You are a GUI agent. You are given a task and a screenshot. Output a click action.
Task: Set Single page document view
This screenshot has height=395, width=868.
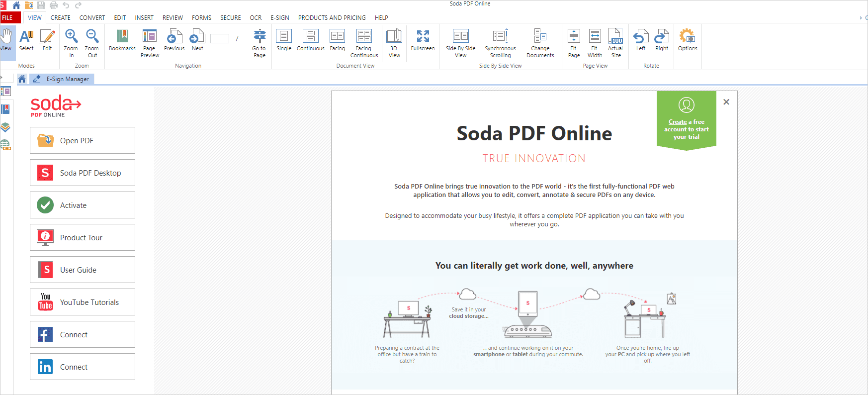click(x=284, y=40)
